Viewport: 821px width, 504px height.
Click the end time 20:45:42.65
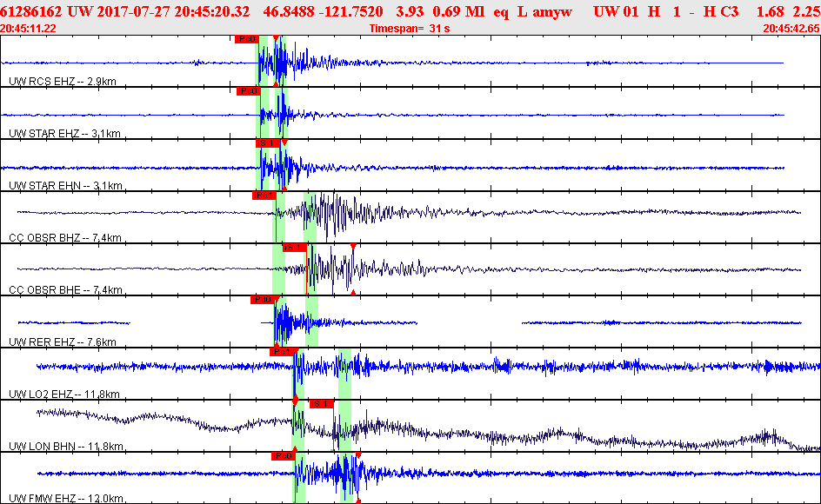(x=791, y=29)
